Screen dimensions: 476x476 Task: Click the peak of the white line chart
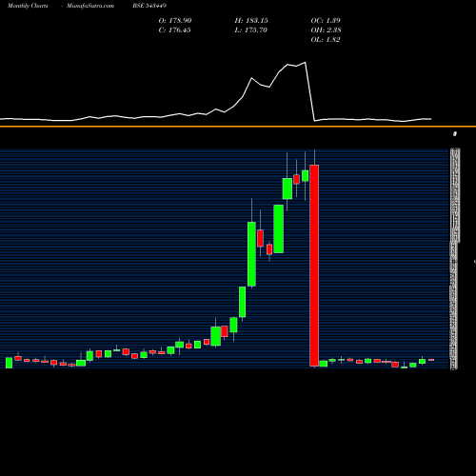306,62
